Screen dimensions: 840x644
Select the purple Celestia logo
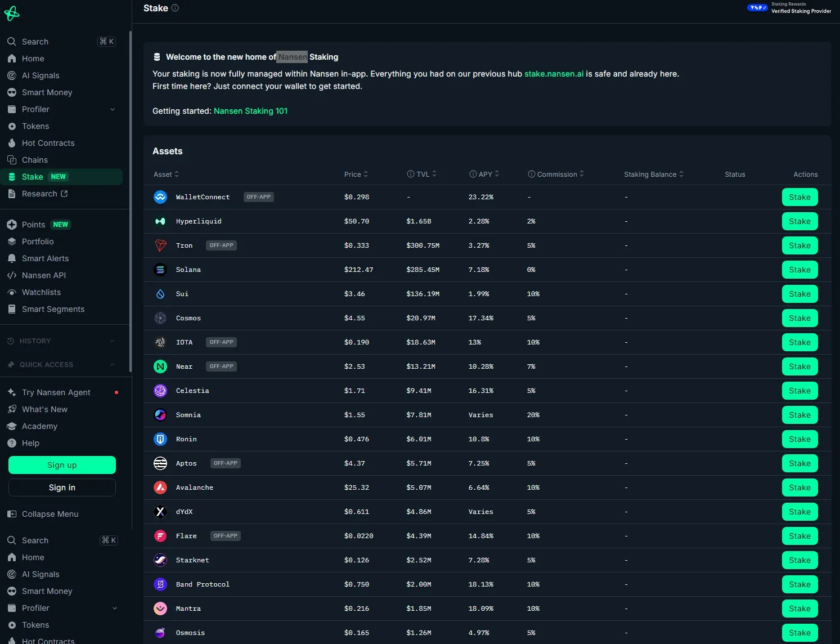point(160,391)
